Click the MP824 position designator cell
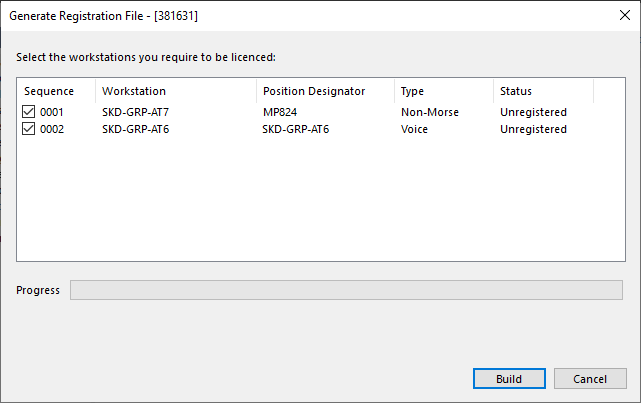Image resolution: width=641 pixels, height=403 pixels. pyautogui.click(x=280, y=112)
